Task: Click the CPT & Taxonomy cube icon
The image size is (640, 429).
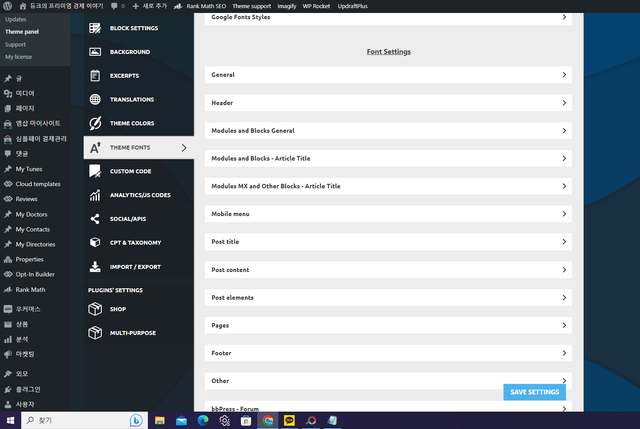Action: (x=95, y=242)
